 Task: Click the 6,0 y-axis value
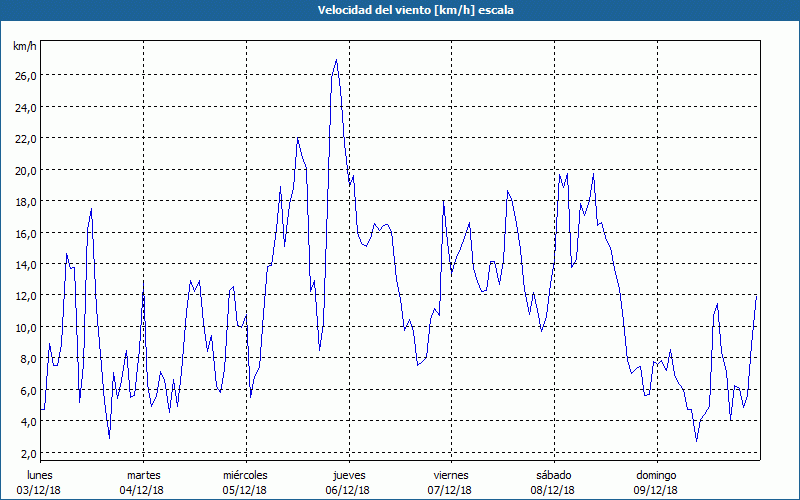[x=28, y=390]
